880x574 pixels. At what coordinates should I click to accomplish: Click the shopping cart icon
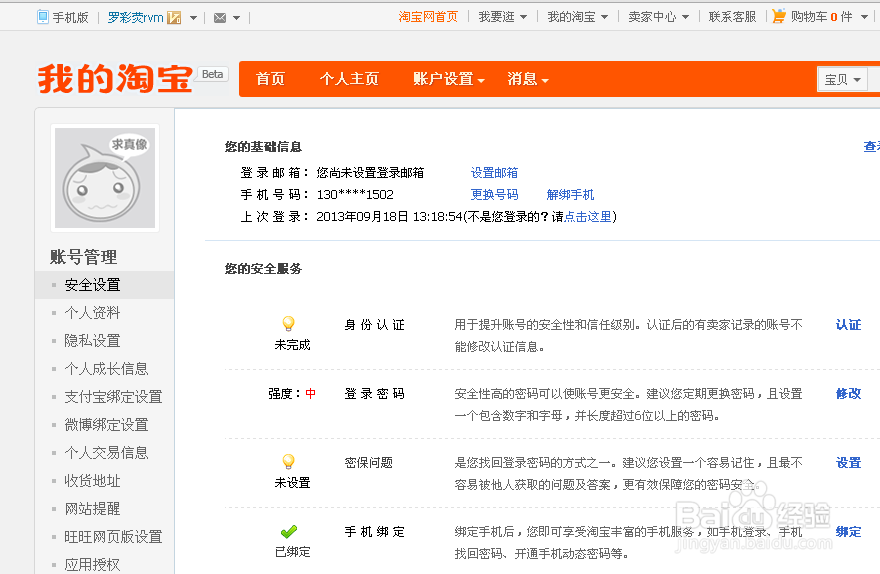pyautogui.click(x=779, y=16)
